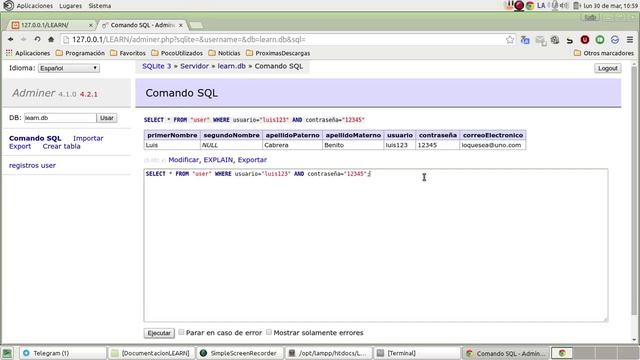Image resolution: width=640 pixels, height=360 pixels.
Task: Open the ProximasDescargas bookmarks folder
Action: pos(278,53)
